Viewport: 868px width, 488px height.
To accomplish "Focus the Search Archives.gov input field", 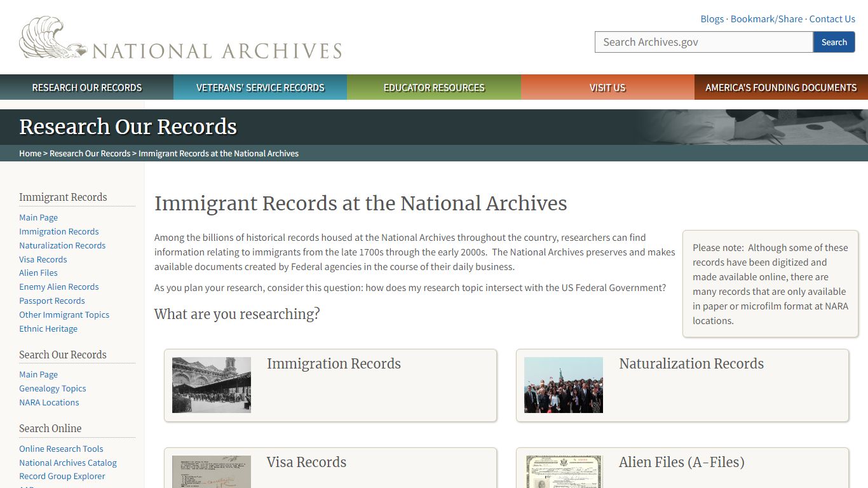I will (x=704, y=42).
